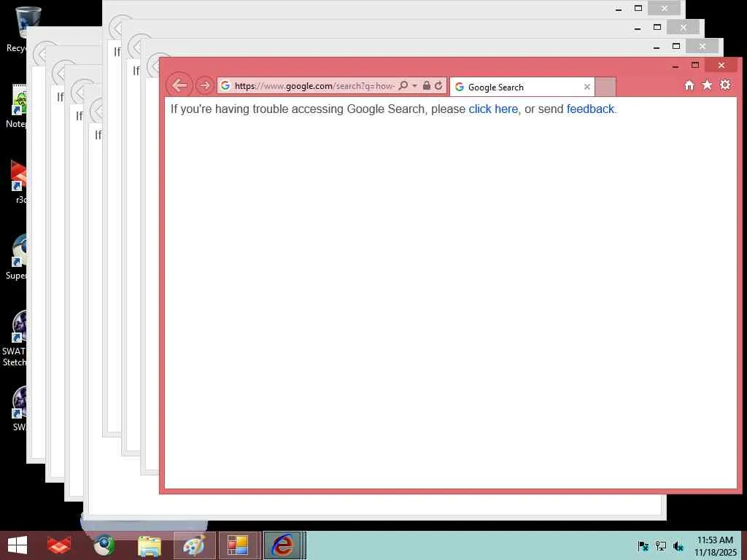Launch the SuperAntiSpyware-style globe taskbar icon
Screen dimensions: 747x560
104,545
